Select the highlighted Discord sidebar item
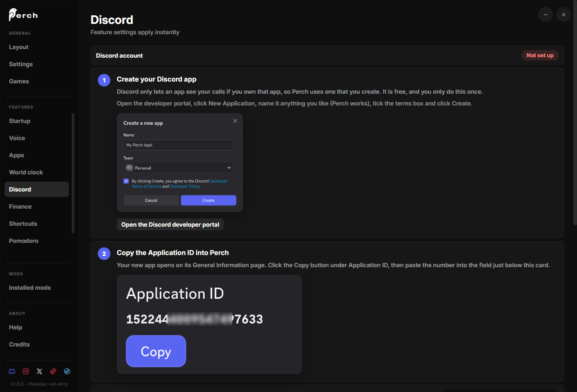 (37, 189)
